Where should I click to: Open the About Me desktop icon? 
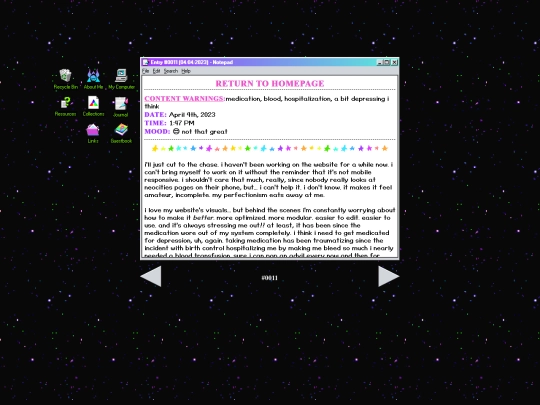pyautogui.click(x=93, y=79)
